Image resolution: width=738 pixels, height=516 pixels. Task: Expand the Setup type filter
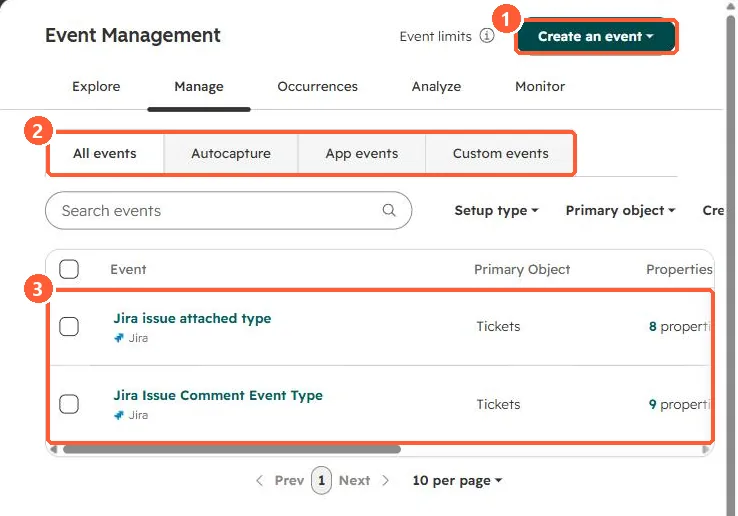496,210
